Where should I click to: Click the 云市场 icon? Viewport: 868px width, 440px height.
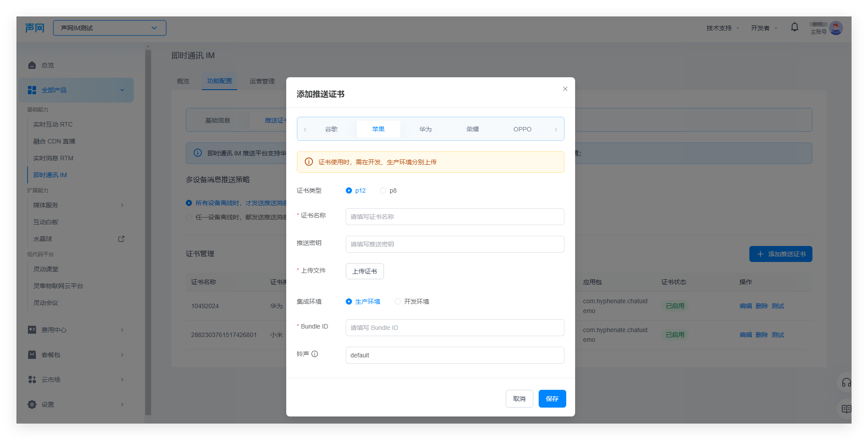tap(32, 380)
